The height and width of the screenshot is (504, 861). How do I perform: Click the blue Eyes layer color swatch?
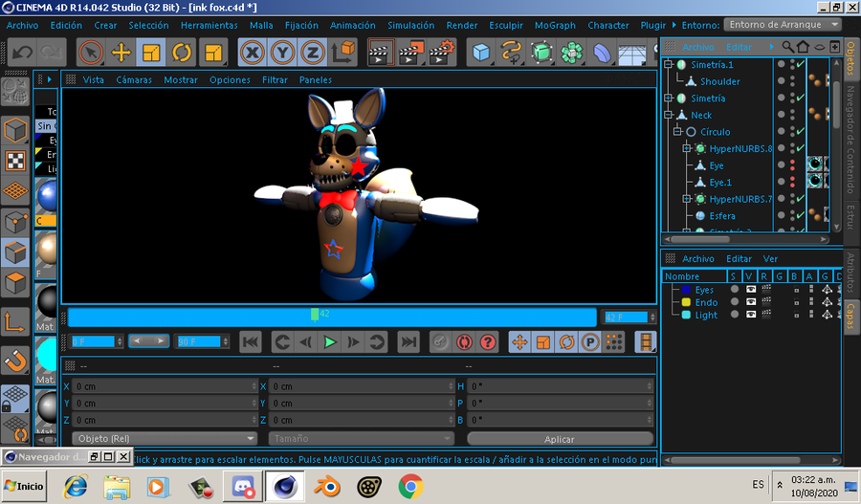pos(686,290)
